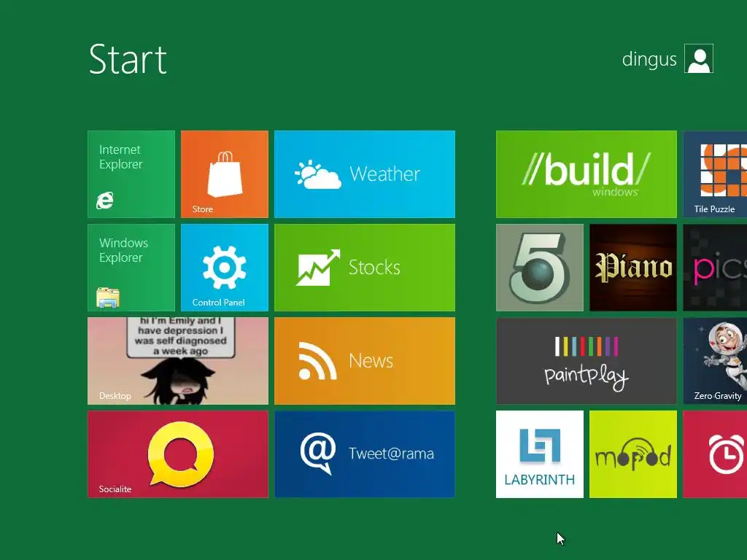Screen dimensions: 747x560
Task: Launch the Labyrinth tile
Action: (x=539, y=454)
